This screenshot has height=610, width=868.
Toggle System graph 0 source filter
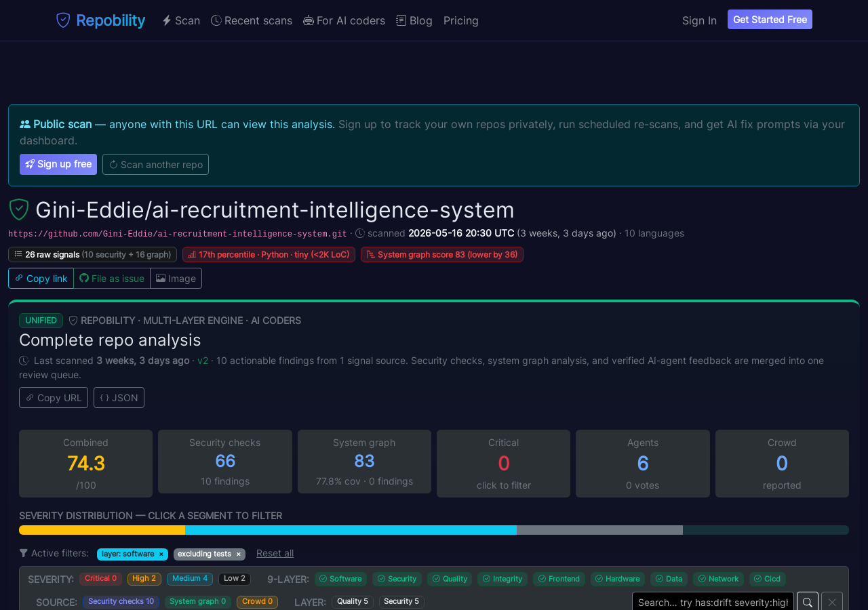(198, 602)
